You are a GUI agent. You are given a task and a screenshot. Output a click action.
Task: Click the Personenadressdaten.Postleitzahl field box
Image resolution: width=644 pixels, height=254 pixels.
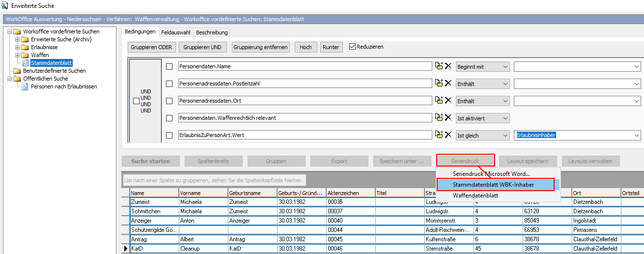[x=304, y=84]
